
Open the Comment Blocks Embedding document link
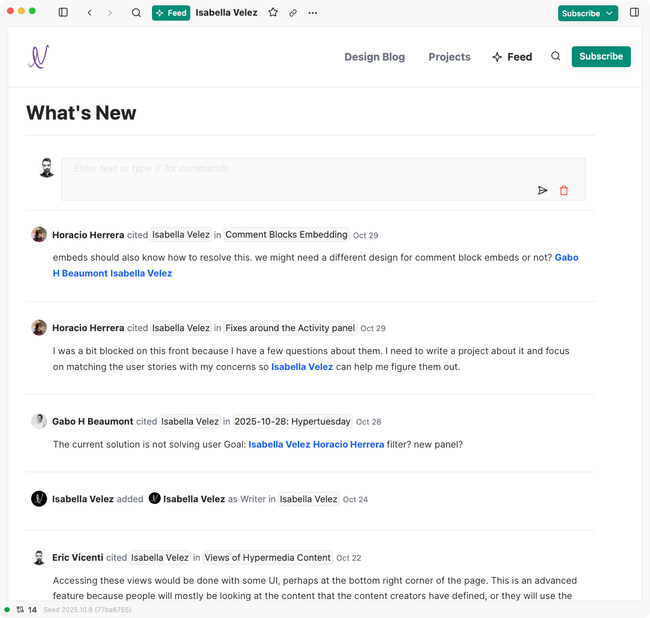(286, 235)
